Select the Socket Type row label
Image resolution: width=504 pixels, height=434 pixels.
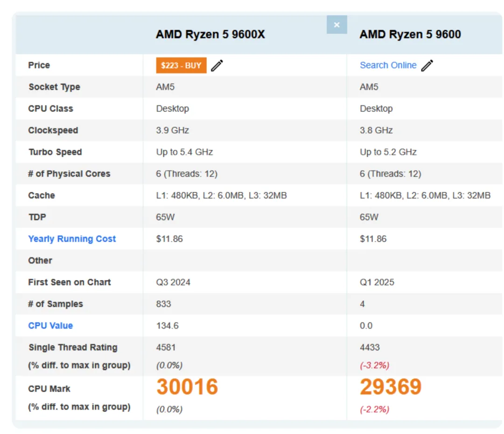pos(54,87)
